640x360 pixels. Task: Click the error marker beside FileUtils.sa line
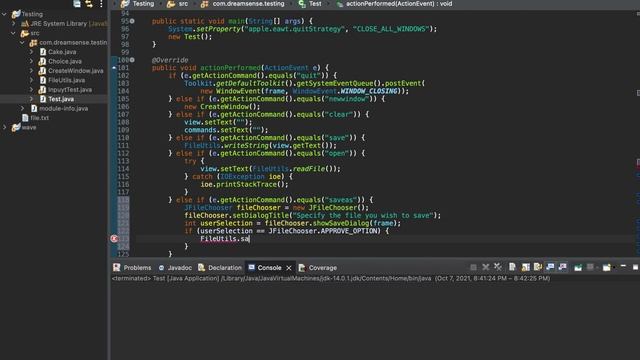(x=114, y=239)
